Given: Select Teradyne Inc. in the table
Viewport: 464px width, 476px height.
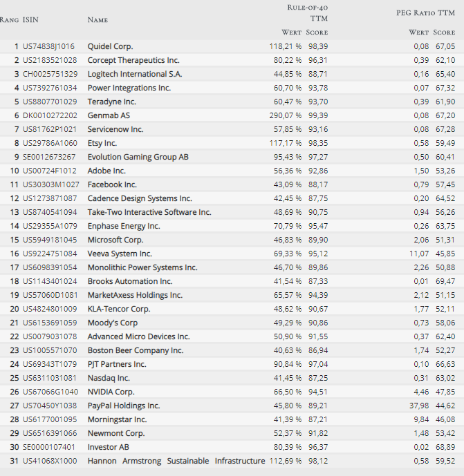Looking at the screenshot, I should tap(111, 102).
